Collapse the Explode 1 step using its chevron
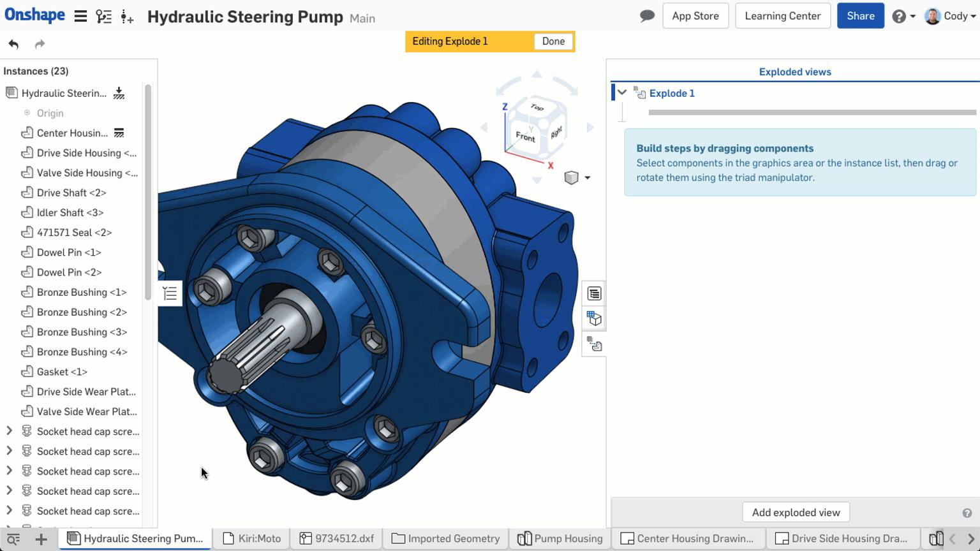This screenshot has height=551, width=980. click(621, 92)
